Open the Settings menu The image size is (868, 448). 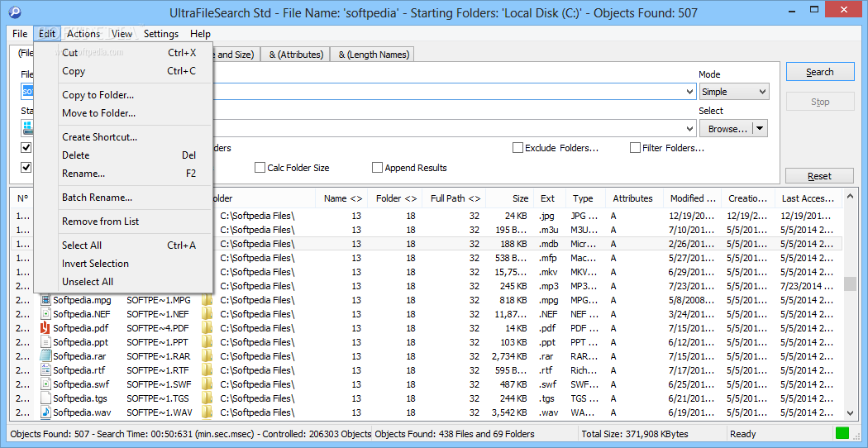click(x=161, y=34)
